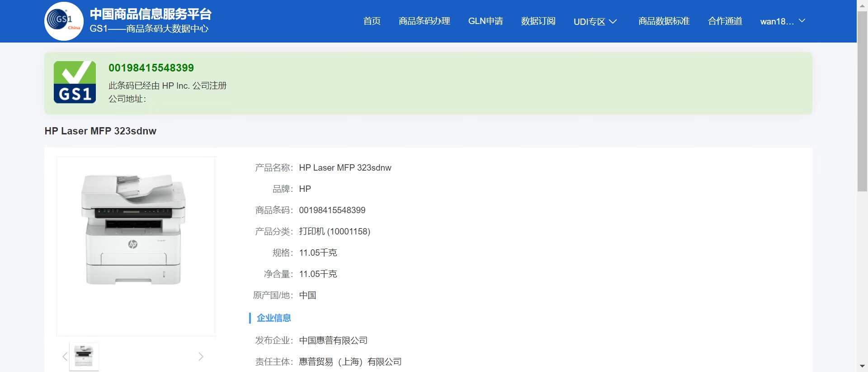Click the 原产国/地 value 中国

[307, 296]
